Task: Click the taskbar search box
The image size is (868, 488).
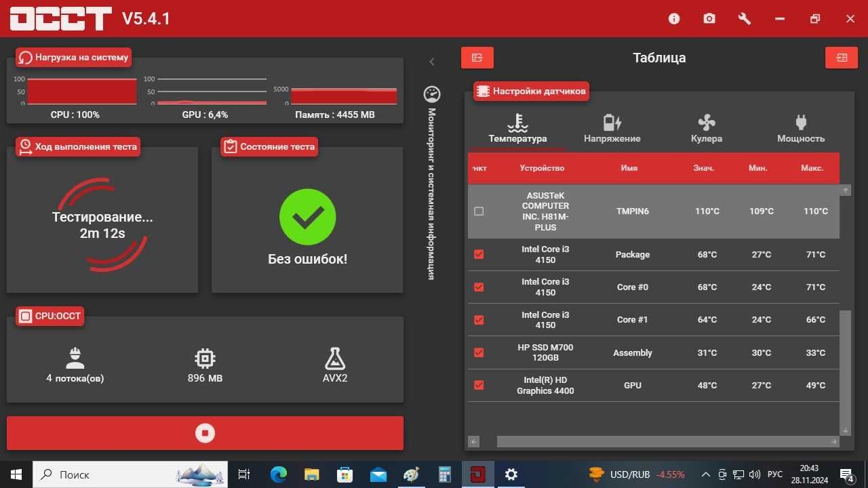Action: 130,474
